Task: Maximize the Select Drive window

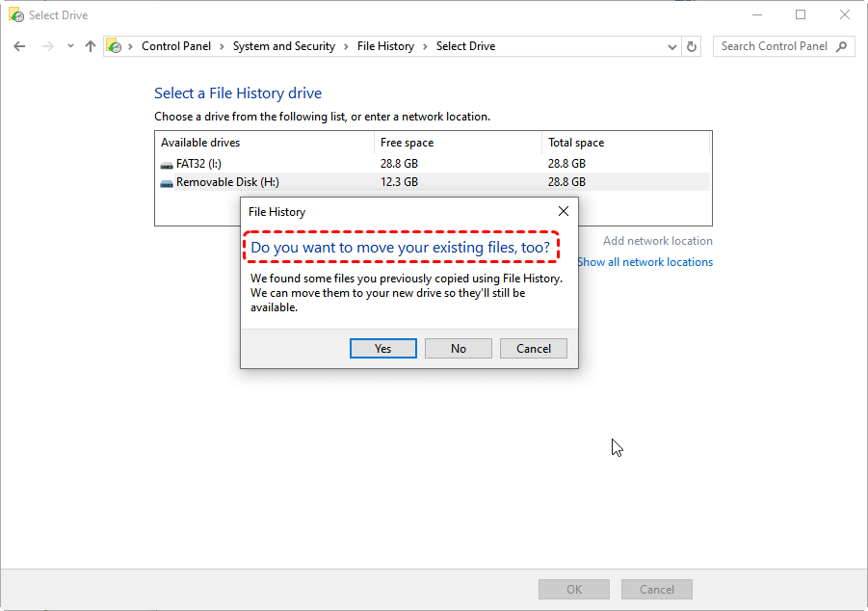Action: tap(801, 15)
